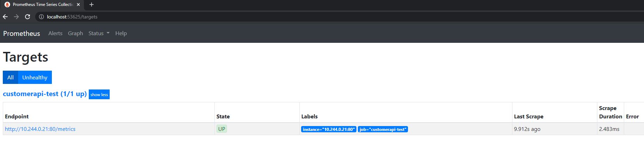Screen dimensions: 644x141
Task: Go to the Graph page
Action: point(76,33)
